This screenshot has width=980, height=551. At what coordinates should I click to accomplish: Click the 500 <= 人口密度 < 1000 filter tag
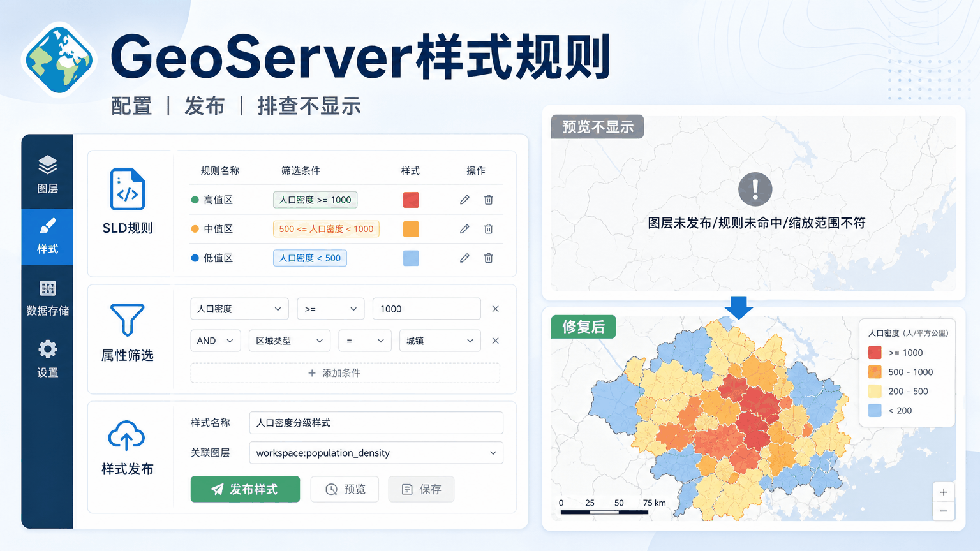point(326,229)
